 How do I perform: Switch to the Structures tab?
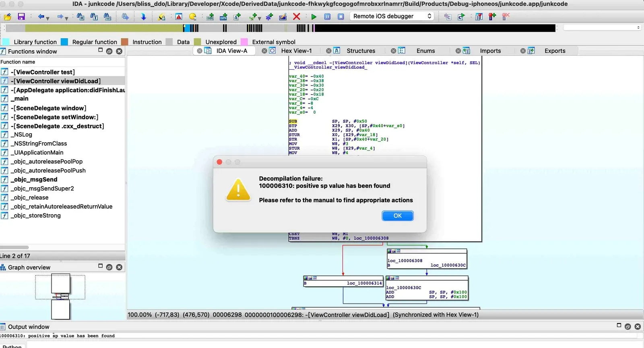click(x=361, y=51)
